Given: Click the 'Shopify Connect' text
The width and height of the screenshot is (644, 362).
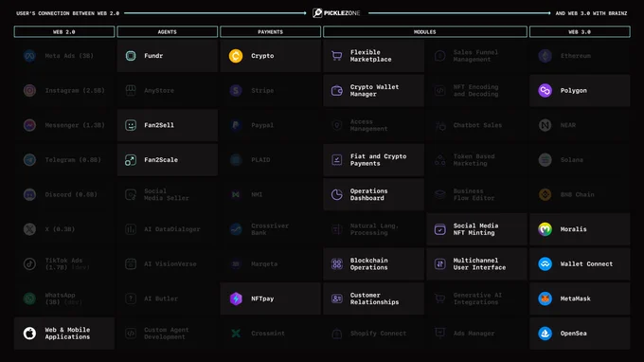Looking at the screenshot, I should [x=378, y=334].
